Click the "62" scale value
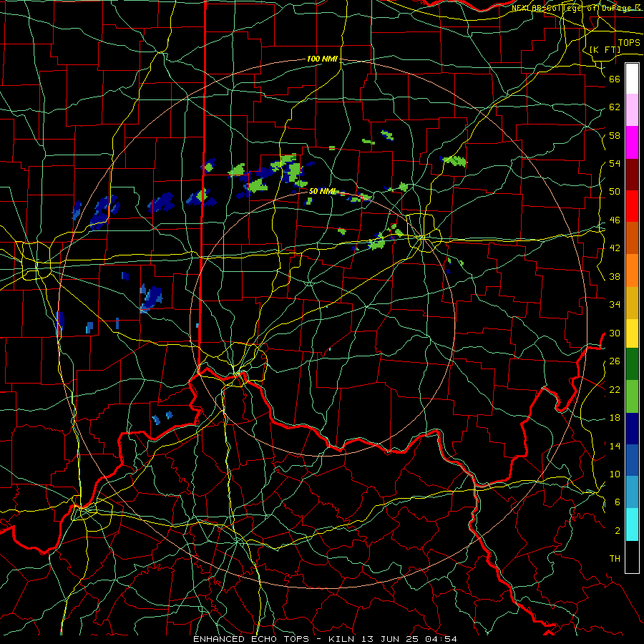 (615, 107)
